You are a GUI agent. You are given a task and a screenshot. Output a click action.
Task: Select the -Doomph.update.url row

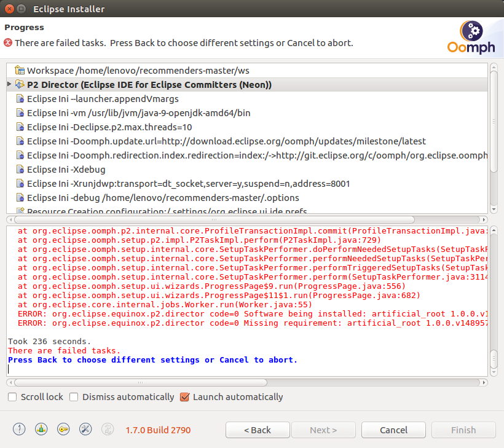pos(247,141)
